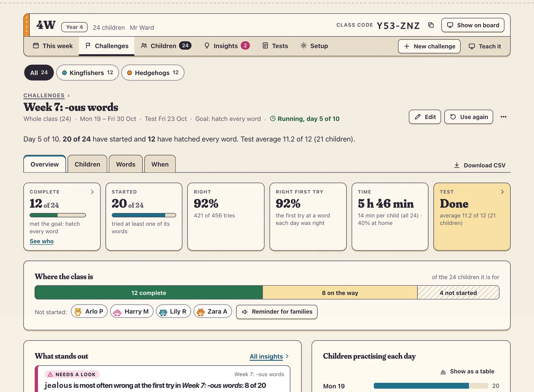
Task: Filter by All 24 children
Action: pyautogui.click(x=39, y=73)
